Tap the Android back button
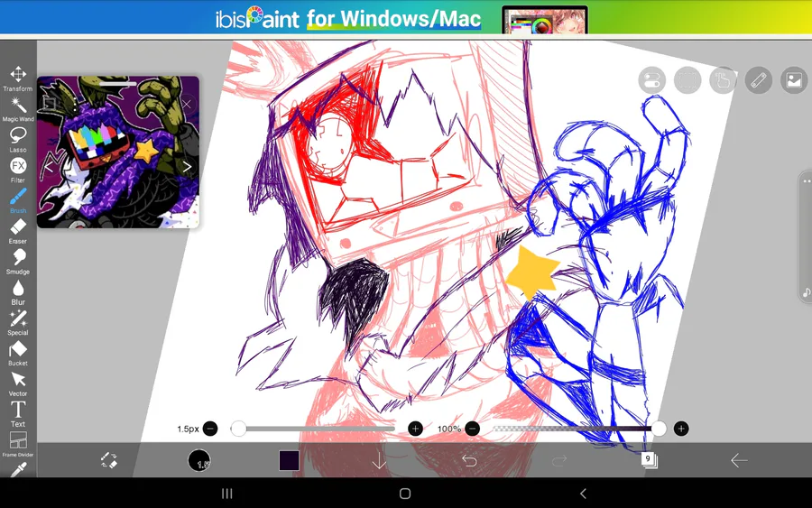812x508 pixels. click(x=583, y=494)
